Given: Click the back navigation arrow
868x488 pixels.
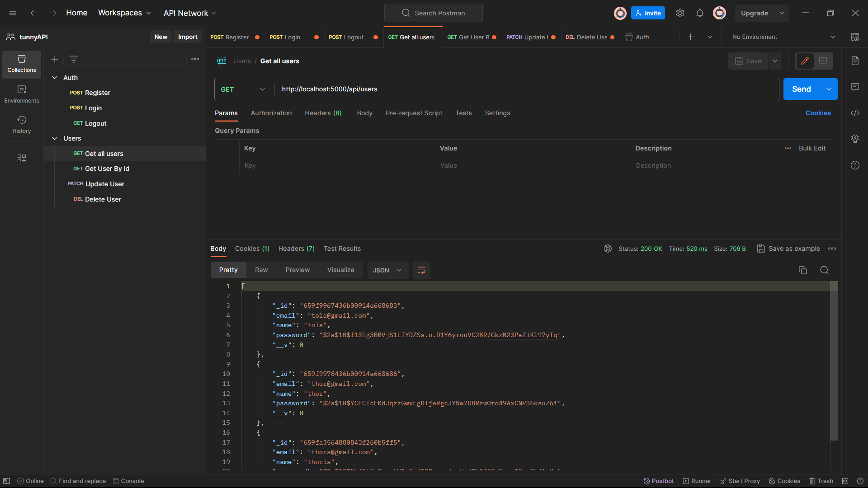Looking at the screenshot, I should [x=33, y=13].
